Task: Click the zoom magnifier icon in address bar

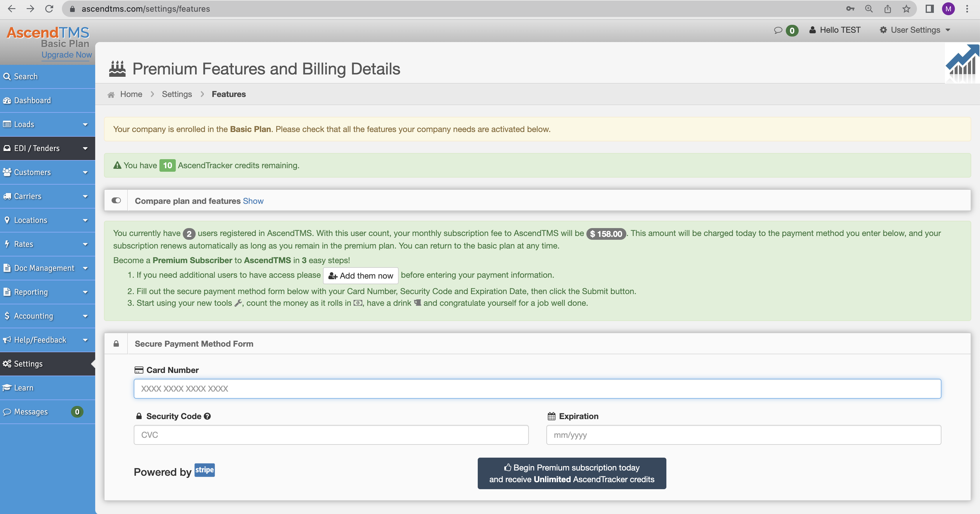Action: tap(869, 9)
